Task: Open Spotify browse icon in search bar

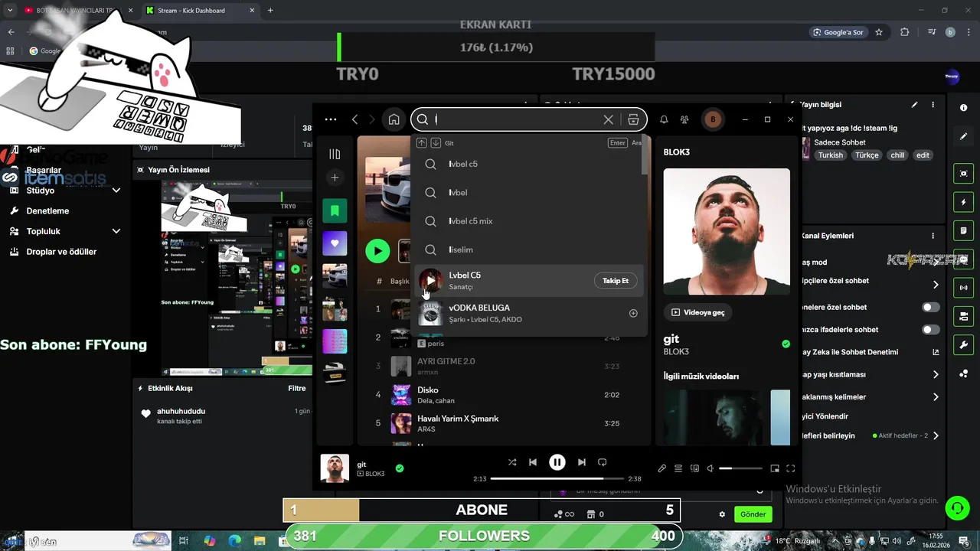Action: (633, 119)
